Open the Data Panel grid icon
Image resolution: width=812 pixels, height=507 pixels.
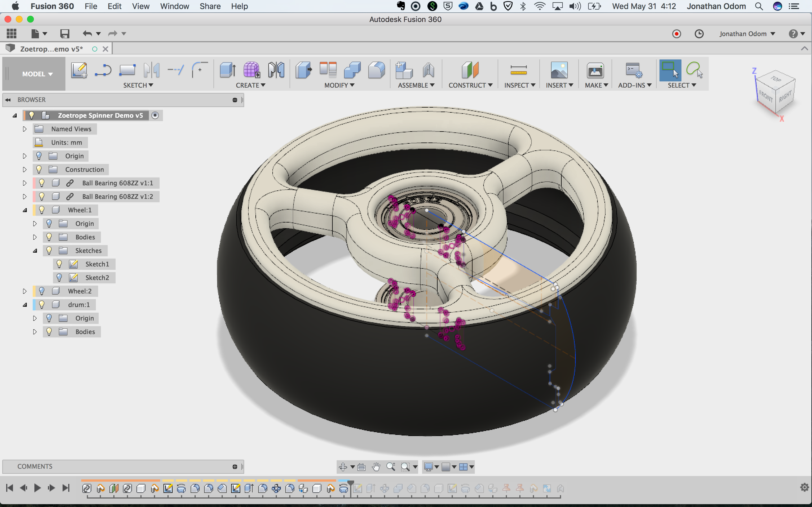point(11,34)
